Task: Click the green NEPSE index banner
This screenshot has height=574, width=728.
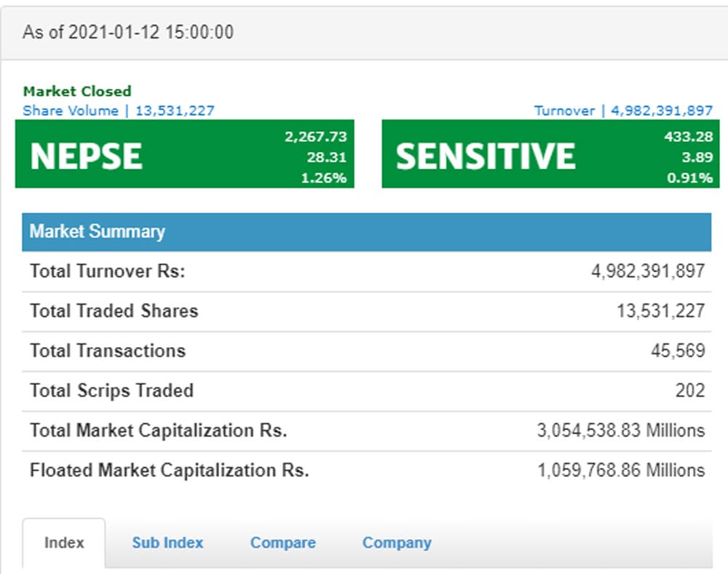Action: 185,154
